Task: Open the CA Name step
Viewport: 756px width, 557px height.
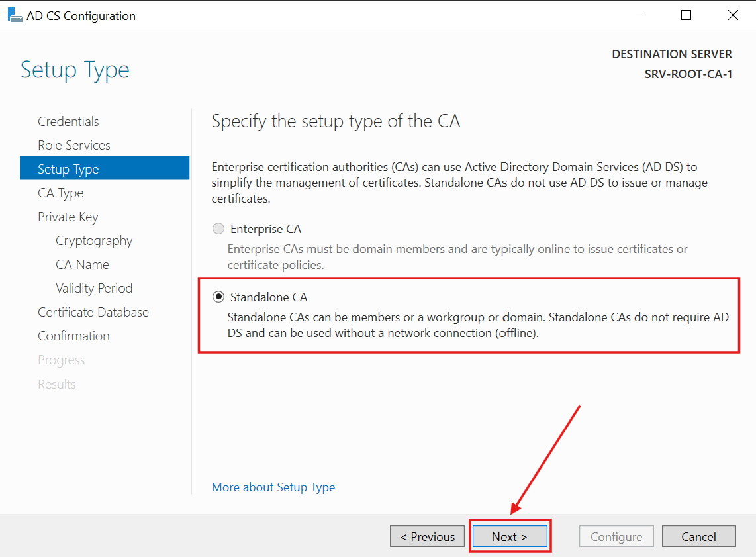Action: coord(82,264)
